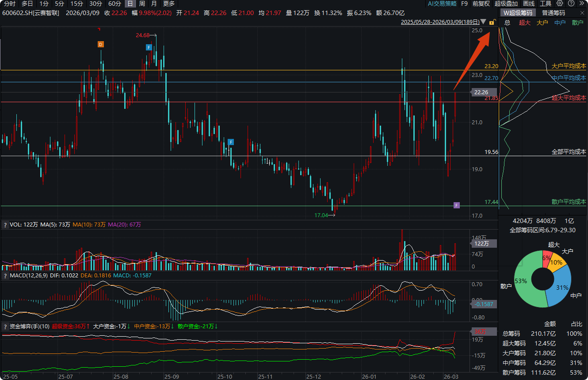588x380 pixels.
Task: Switch to 多日 multi-day view
Action: point(27,4)
